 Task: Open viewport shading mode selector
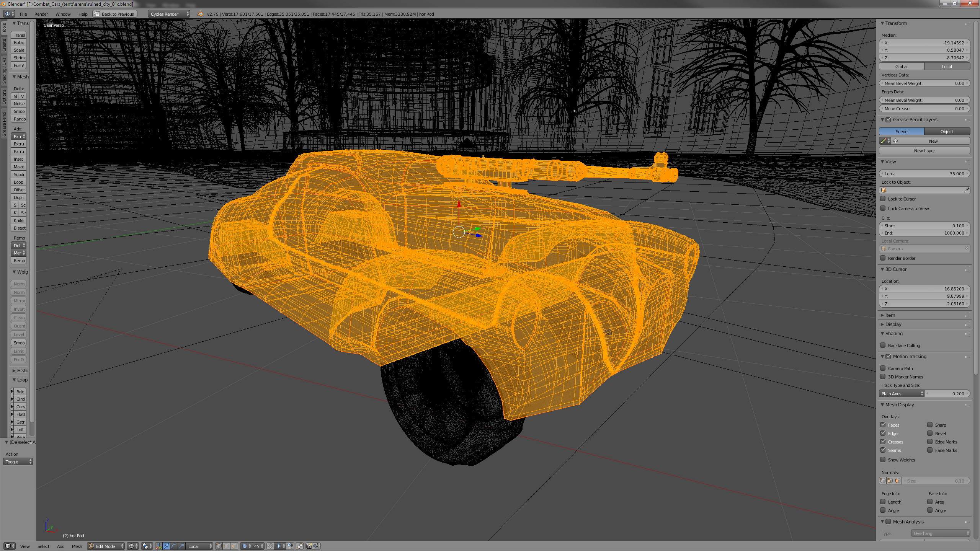tap(133, 546)
